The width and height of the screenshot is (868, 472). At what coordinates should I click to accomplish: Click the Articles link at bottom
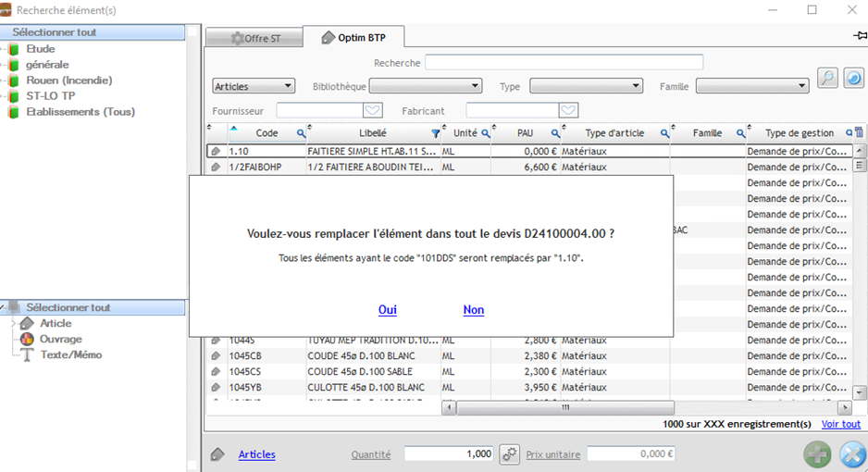coord(257,454)
